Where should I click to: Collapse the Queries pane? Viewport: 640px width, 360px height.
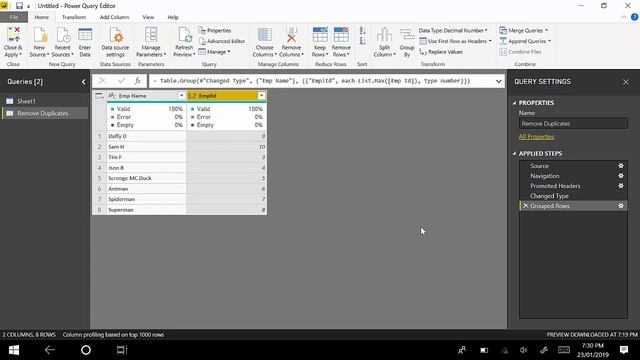pos(83,82)
